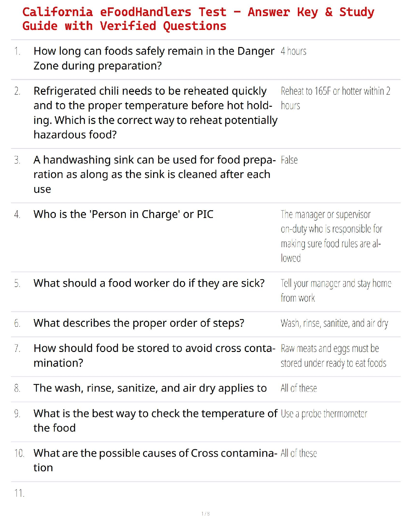The image size is (411, 532).
Task: Click the food storage cross contamination question
Action: (154, 355)
